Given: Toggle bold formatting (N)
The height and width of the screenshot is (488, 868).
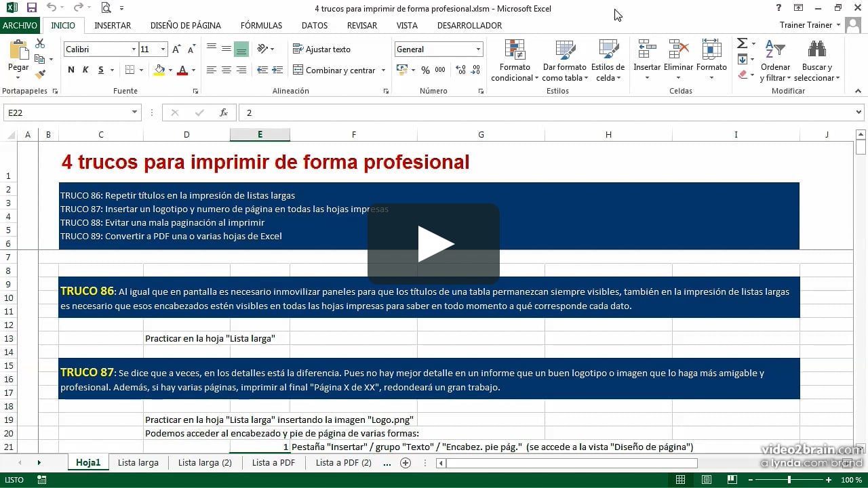Looking at the screenshot, I should tap(71, 70).
